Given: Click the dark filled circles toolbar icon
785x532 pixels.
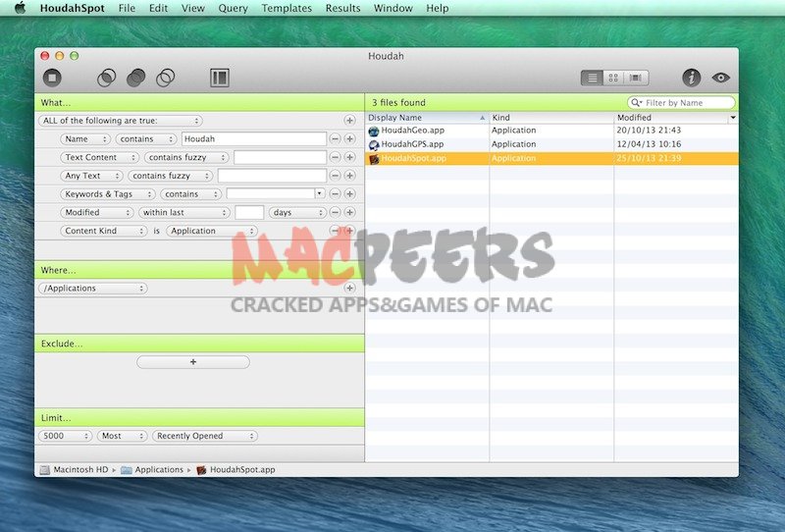Looking at the screenshot, I should pos(135,78).
